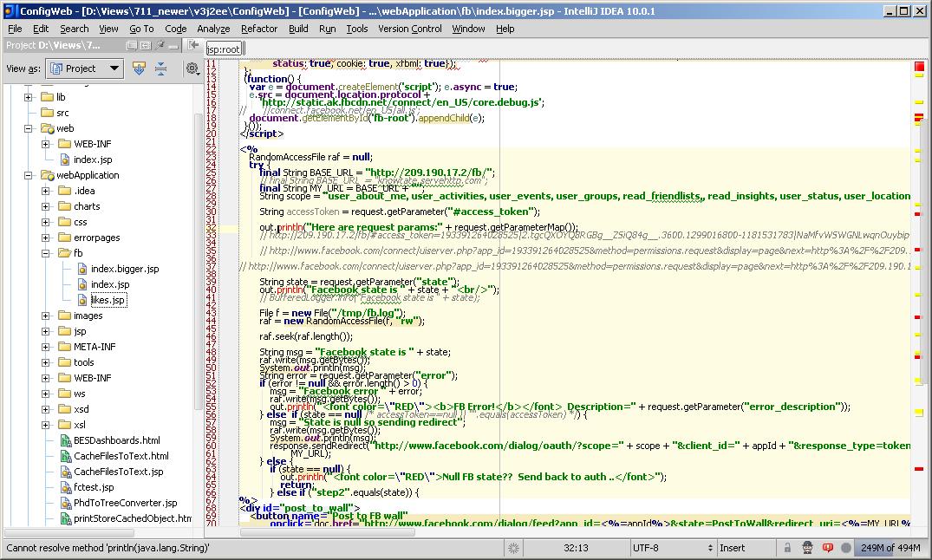
Task: Collapse the fb folder node
Action: 46,253
